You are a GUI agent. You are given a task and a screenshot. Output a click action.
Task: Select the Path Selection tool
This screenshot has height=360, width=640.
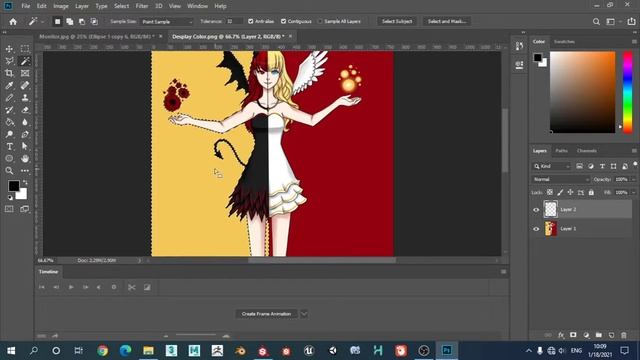(25, 147)
